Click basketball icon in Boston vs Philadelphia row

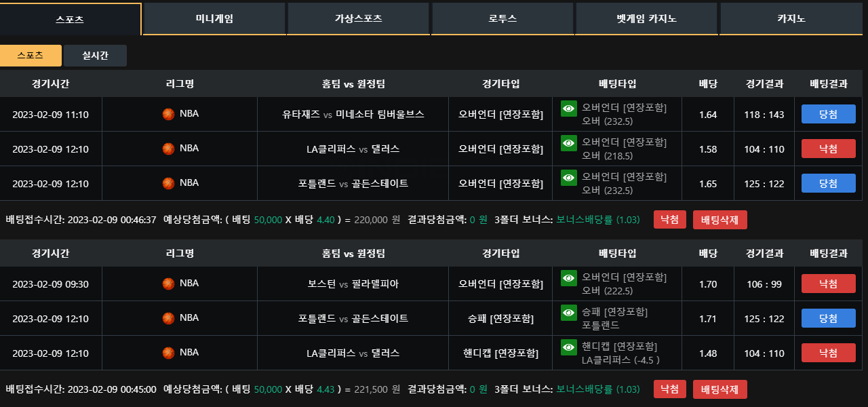(x=168, y=284)
